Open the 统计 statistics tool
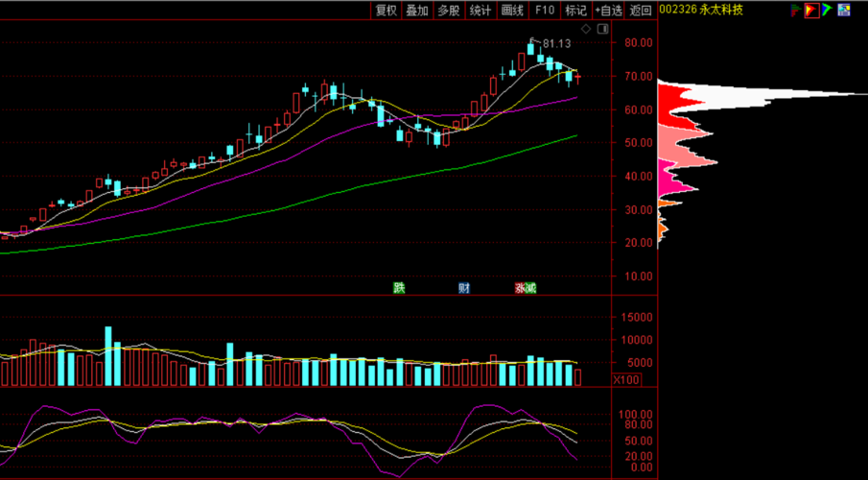 tap(480, 10)
